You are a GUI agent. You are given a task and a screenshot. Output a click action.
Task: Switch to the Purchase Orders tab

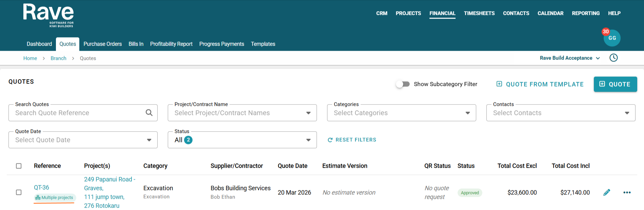click(x=102, y=44)
